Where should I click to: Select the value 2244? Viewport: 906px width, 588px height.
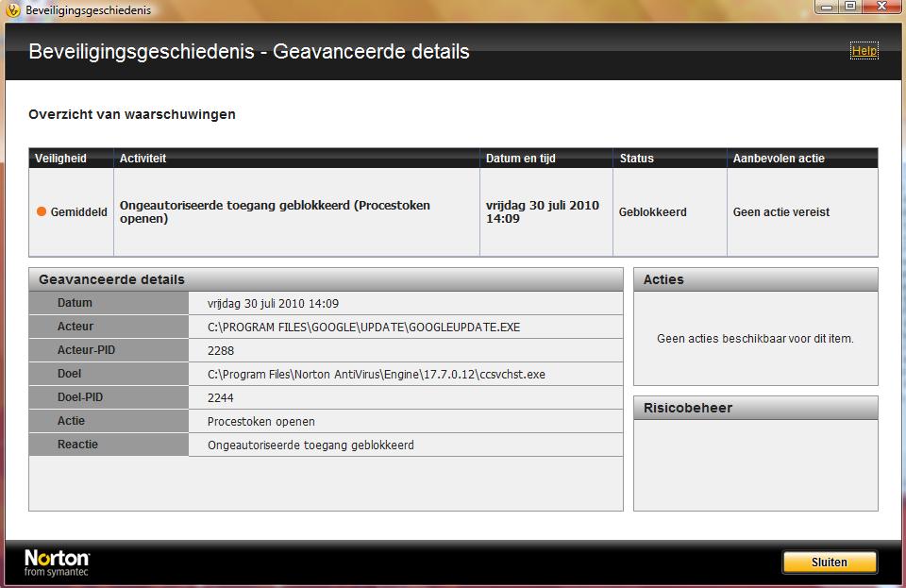click(x=220, y=398)
